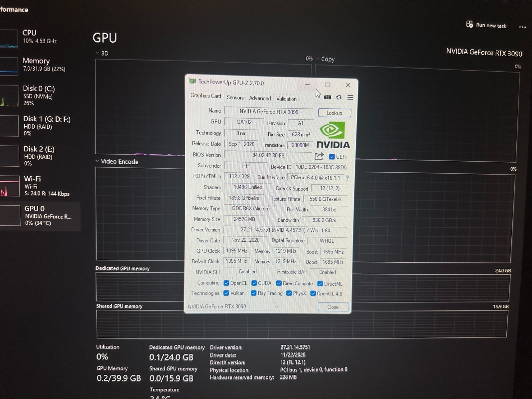
Task: Select Disk 0 (C:) in sidebar
Action: click(40, 95)
